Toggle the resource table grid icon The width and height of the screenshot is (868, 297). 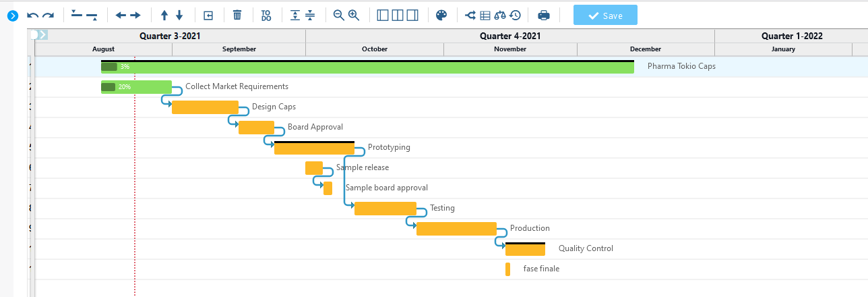tap(485, 15)
